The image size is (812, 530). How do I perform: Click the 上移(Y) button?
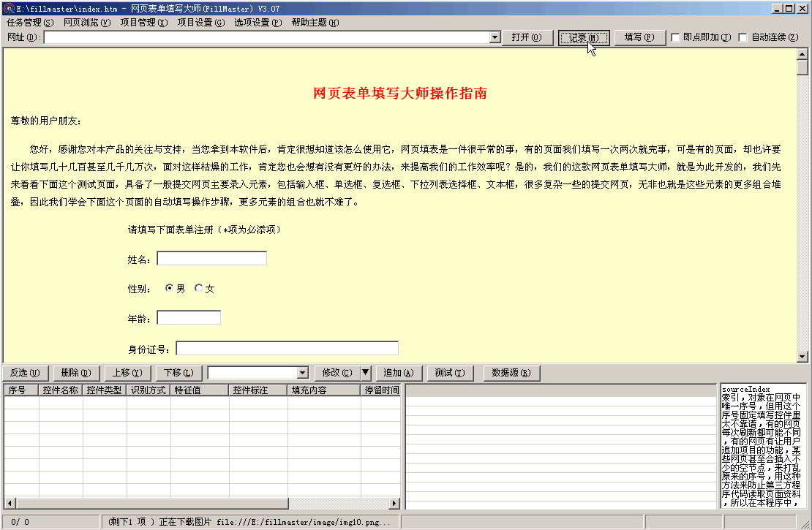127,373
